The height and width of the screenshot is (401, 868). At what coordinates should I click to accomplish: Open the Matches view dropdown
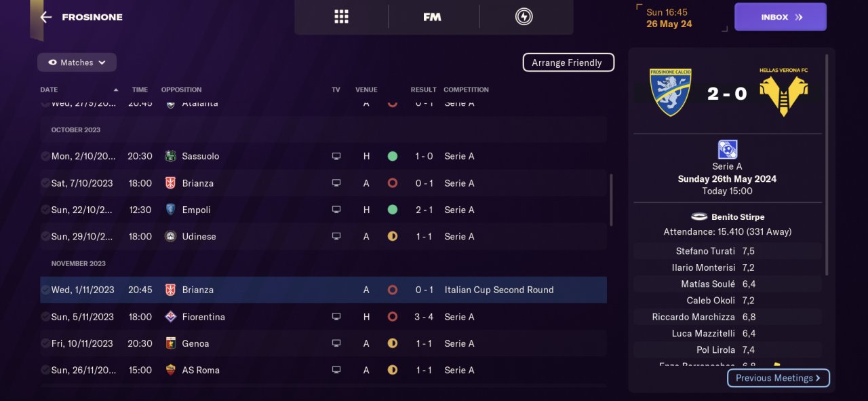tap(77, 62)
